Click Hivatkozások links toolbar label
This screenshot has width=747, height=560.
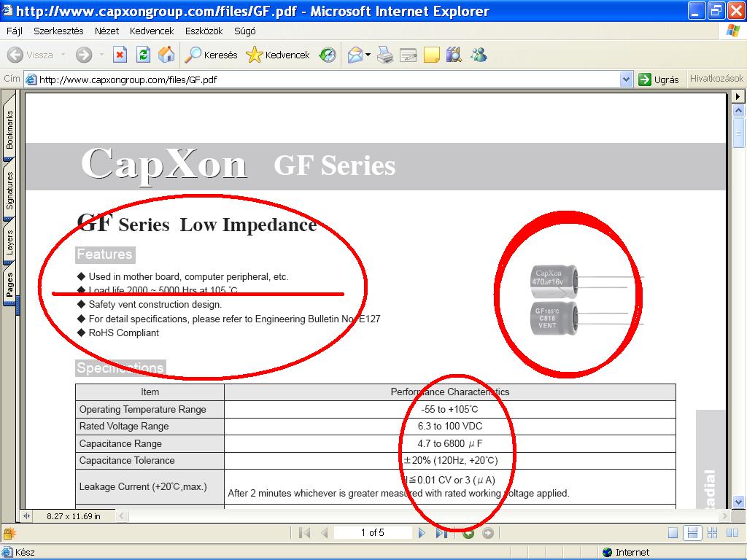pyautogui.click(x=716, y=79)
